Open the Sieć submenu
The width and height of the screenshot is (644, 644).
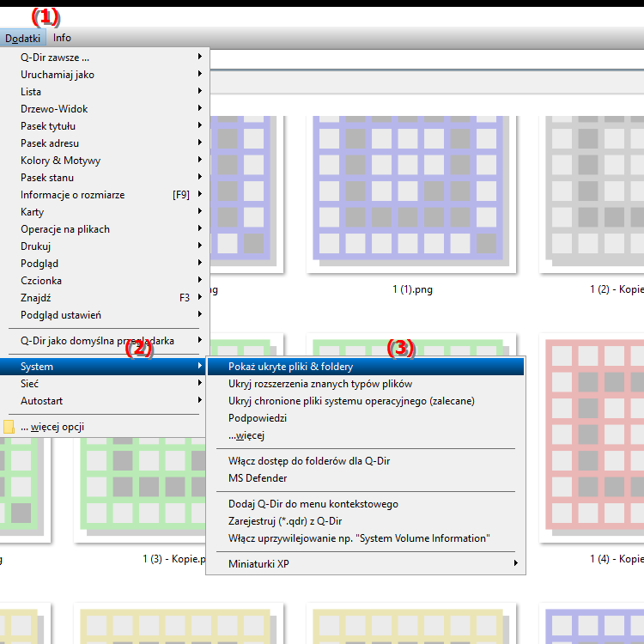point(105,384)
